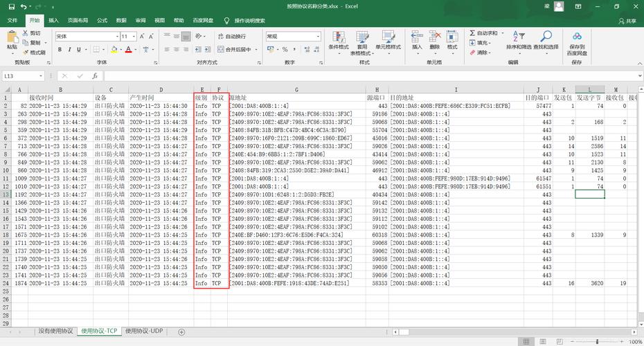Switch to the Formulas (公式) tab
This screenshot has height=346, width=644.
tap(102, 20)
